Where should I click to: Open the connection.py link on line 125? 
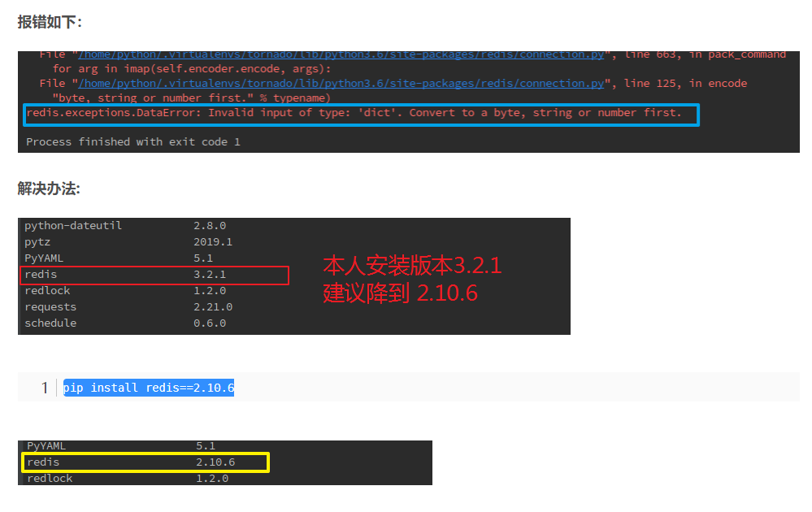click(x=341, y=84)
